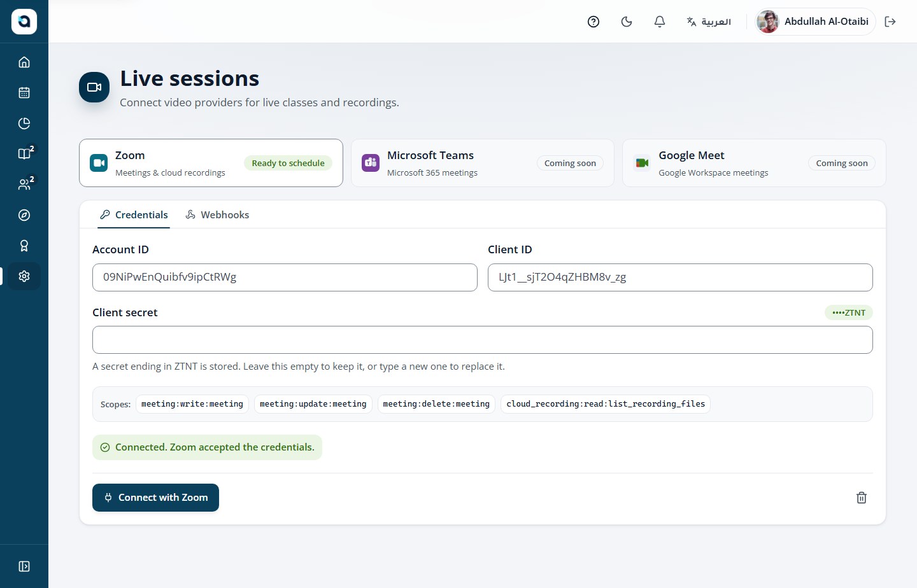917x588 pixels.
Task: Click the meeting:update:meeting scope chip
Action: (313, 404)
